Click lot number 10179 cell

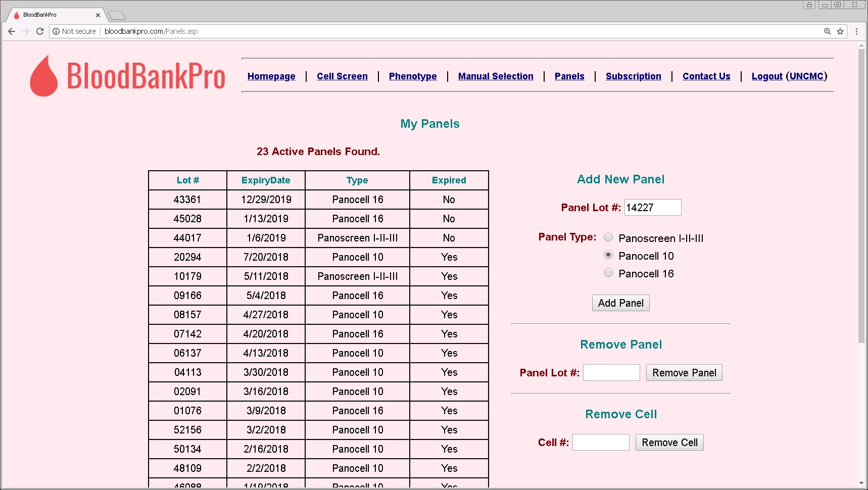point(188,276)
